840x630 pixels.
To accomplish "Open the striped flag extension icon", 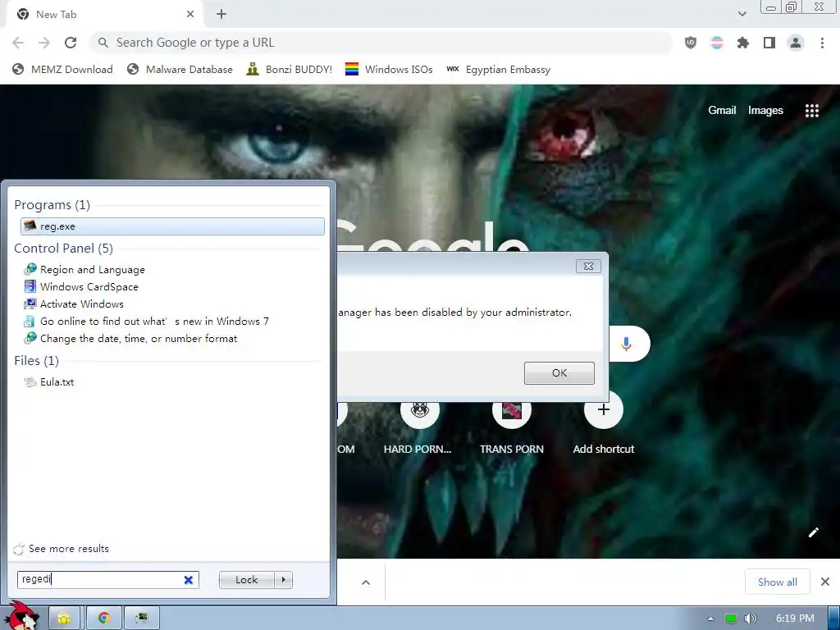I will [x=717, y=43].
